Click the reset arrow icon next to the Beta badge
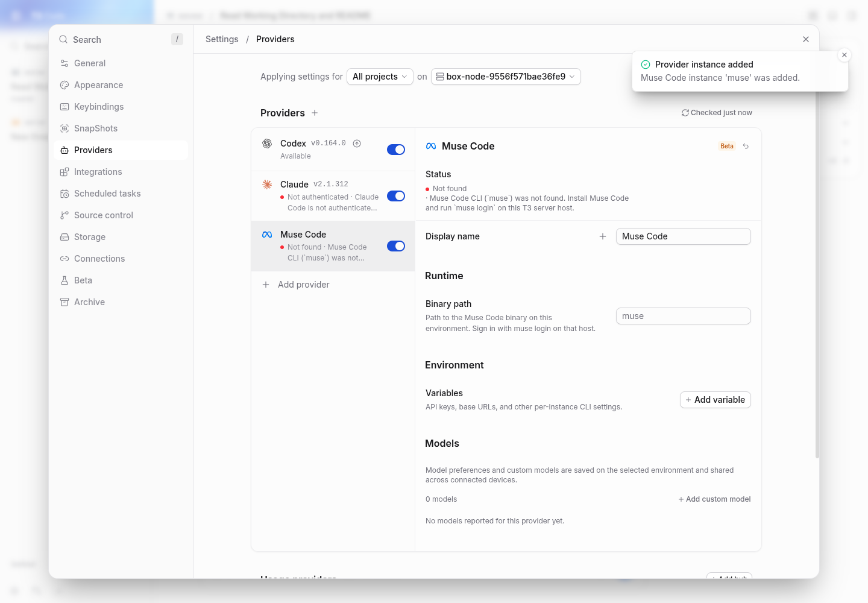Screen dimensions: 868x603 [746, 147]
